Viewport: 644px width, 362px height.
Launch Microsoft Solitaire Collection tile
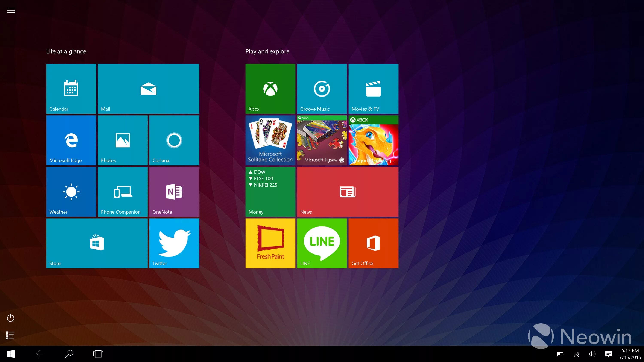(270, 140)
